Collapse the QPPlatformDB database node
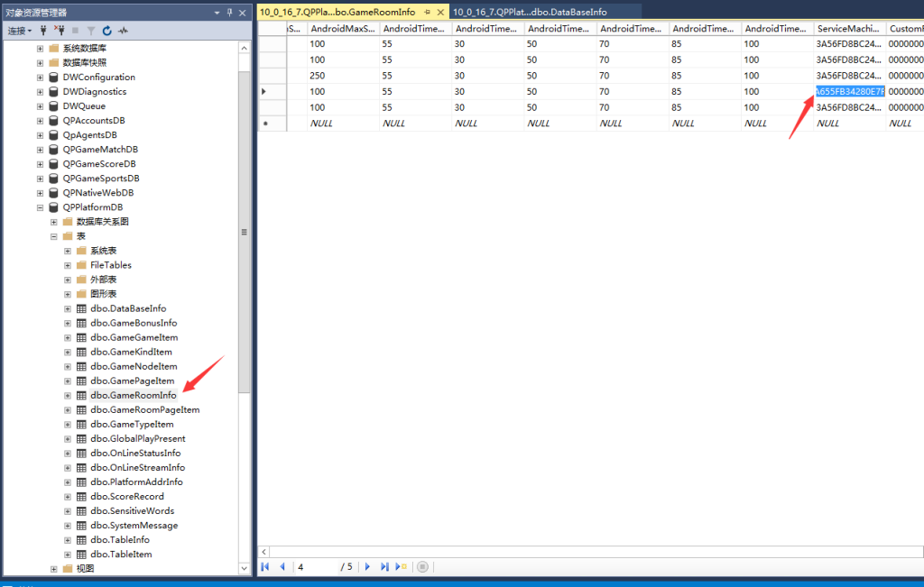This screenshot has width=924, height=587. pos(40,207)
